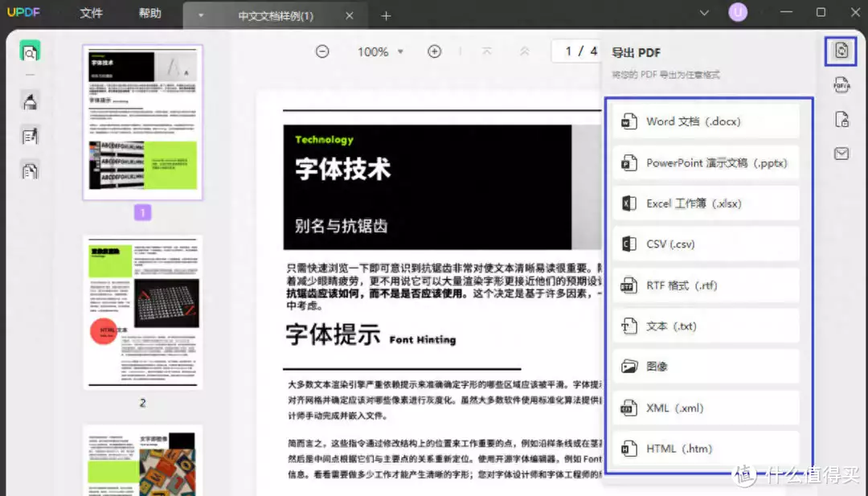Click the zoom out minus icon
The image size is (868, 496).
click(x=322, y=51)
